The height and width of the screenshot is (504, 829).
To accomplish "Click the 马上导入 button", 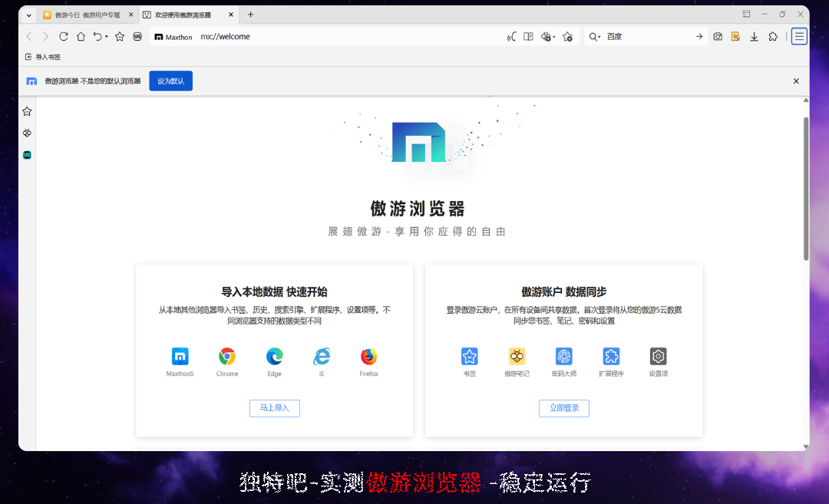I will [274, 408].
